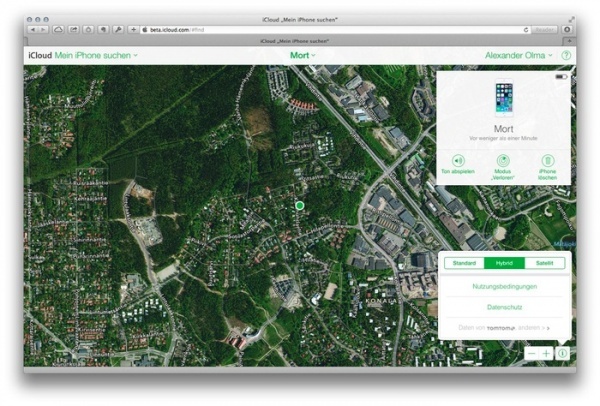Switch map view to Satellit
Screen dimensions: 600x406
(x=544, y=263)
